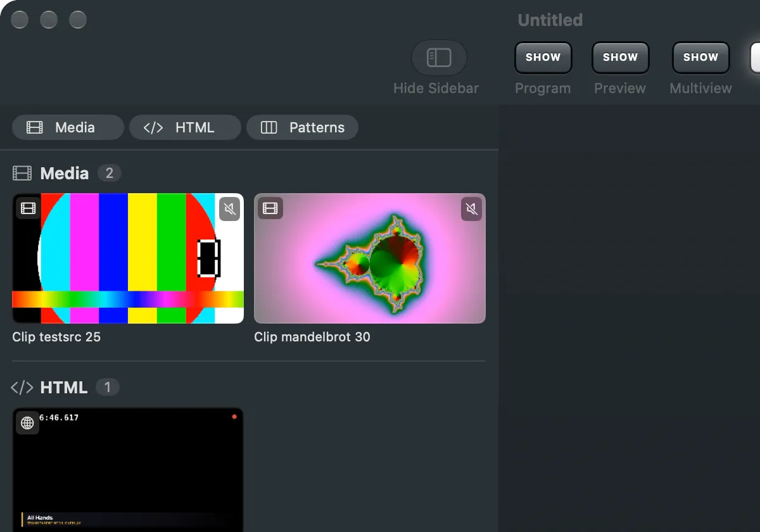Screen dimensions: 760x532
Task: Click the 'Hide Sidebar' label text
Action: coord(436,88)
